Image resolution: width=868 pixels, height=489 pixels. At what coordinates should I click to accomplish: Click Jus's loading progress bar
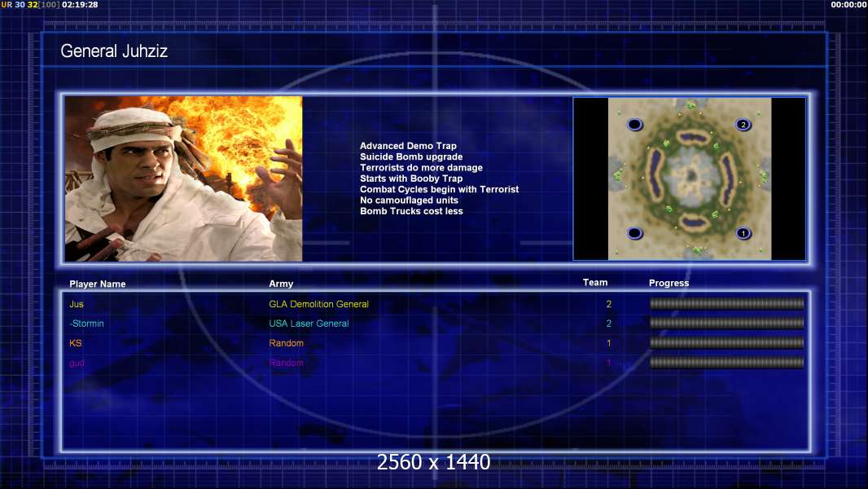727,303
